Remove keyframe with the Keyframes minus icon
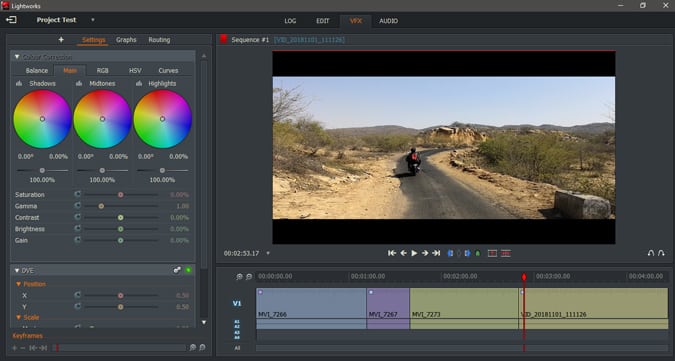Image resolution: width=675 pixels, height=361 pixels. [23, 348]
